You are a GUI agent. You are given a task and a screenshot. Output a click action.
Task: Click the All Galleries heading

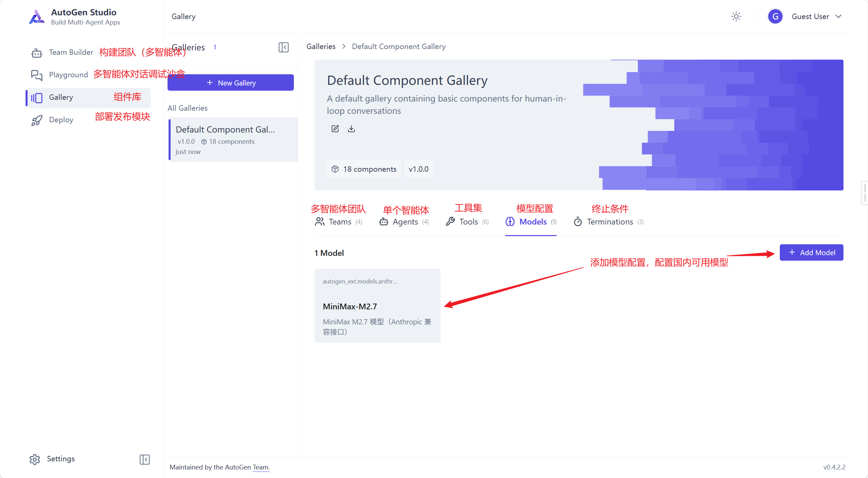pos(188,108)
